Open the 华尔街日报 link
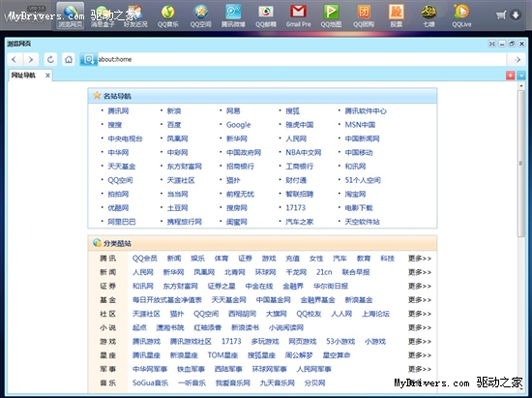The width and height of the screenshot is (532, 398). point(331,287)
